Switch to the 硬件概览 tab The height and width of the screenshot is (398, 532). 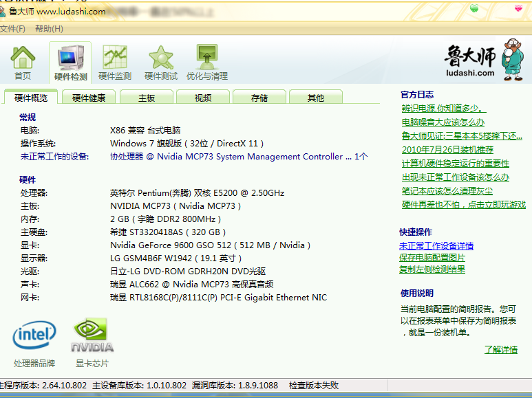pos(31,98)
